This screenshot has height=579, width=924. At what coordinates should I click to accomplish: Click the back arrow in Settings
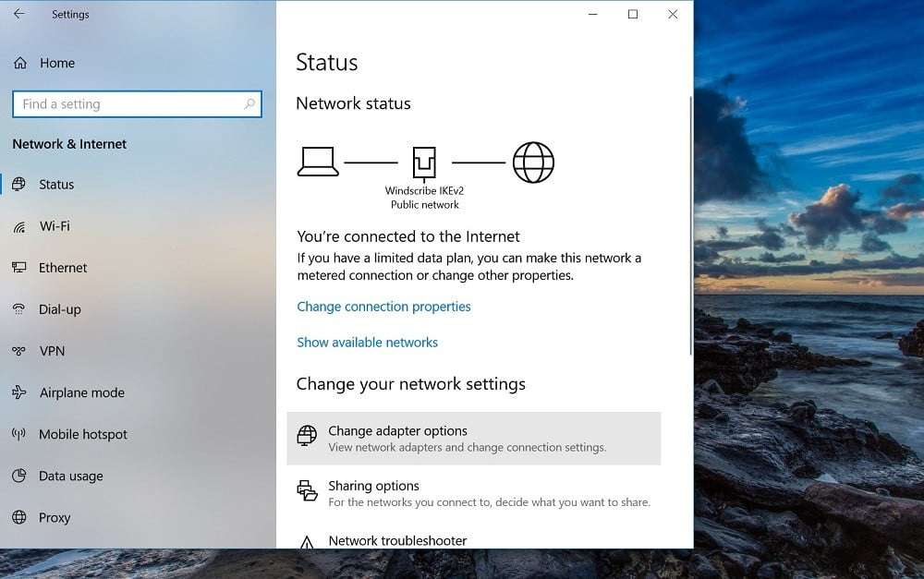18,14
